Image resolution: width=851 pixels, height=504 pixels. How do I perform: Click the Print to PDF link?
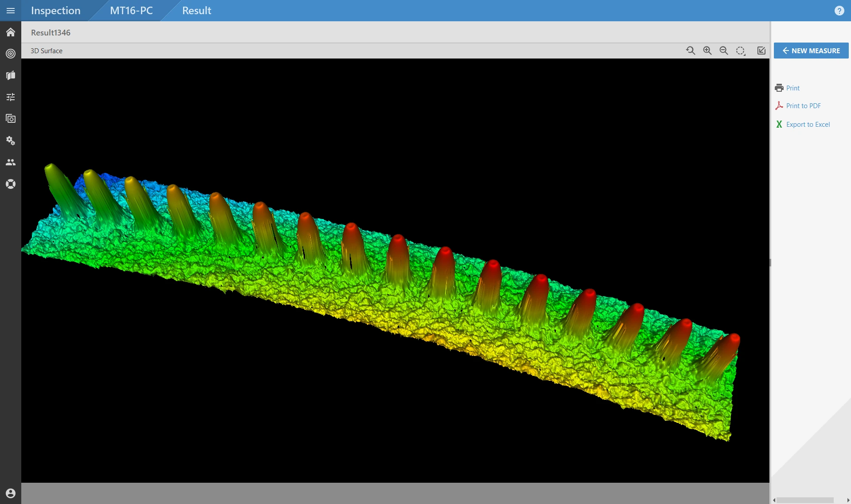click(803, 105)
